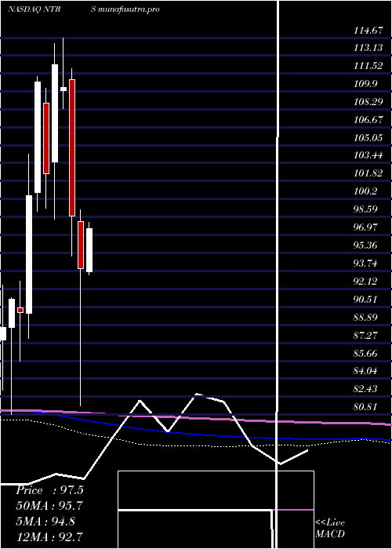The width and height of the screenshot is (392, 549).
Task: Click the 50MA : 95.7 readout
Action: [49, 506]
